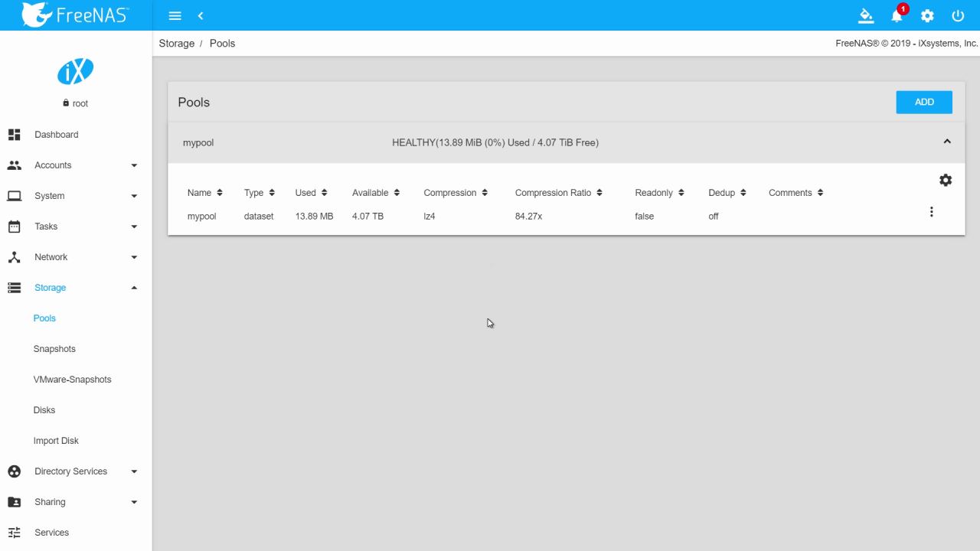Open notifications via the bell icon
The image size is (980, 551).
tap(897, 15)
